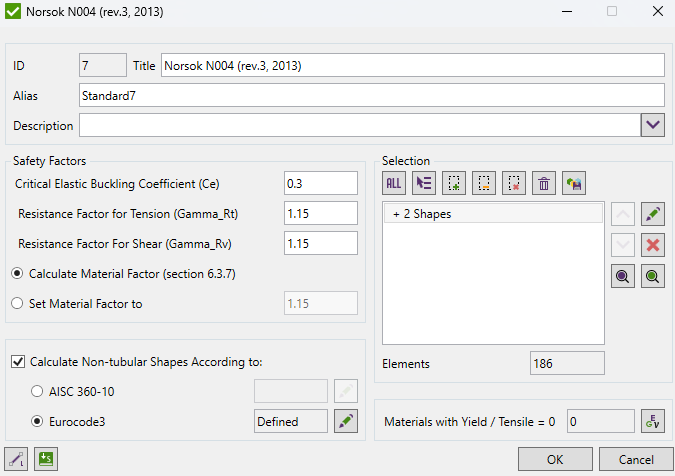Click the add to selection icon
675x476 pixels.
pyautogui.click(x=454, y=183)
